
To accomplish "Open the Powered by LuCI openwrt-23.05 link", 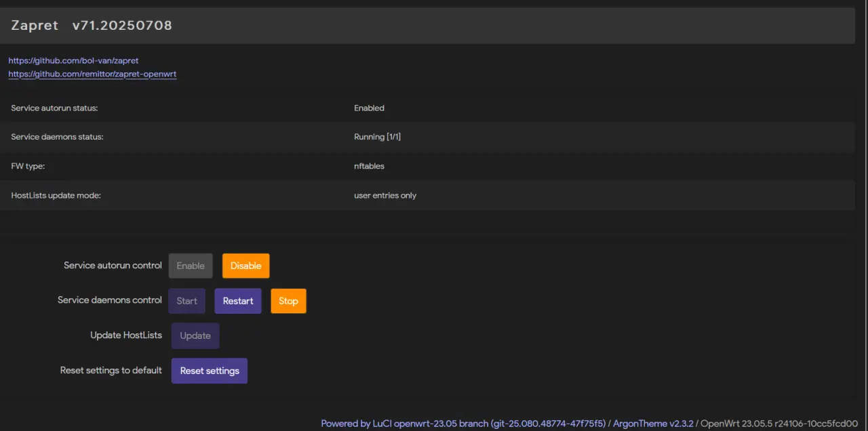I will (463, 424).
